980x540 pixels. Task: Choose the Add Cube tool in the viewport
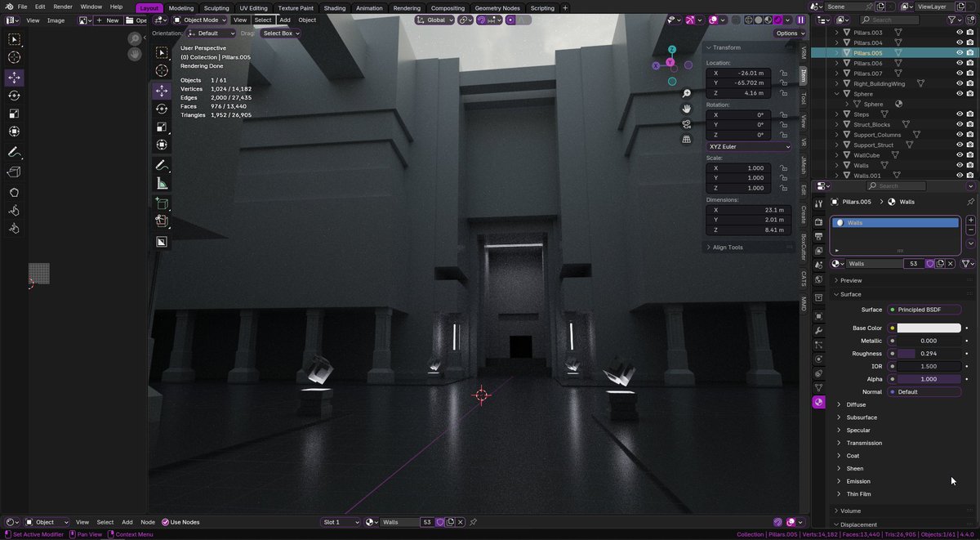click(x=162, y=204)
